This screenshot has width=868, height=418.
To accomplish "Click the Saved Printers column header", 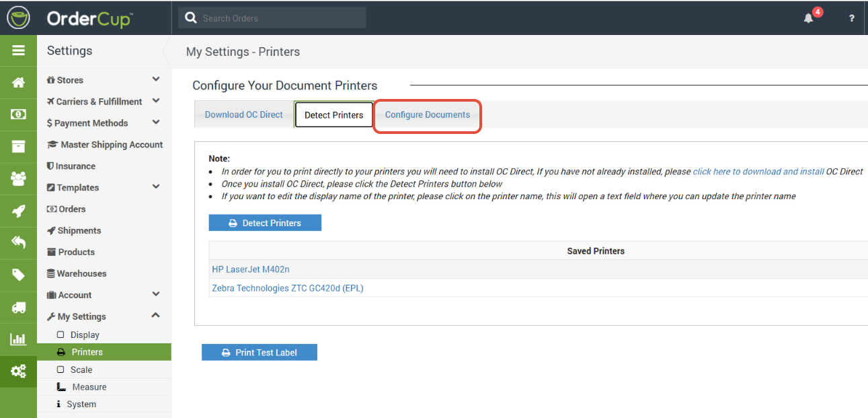I will (596, 251).
